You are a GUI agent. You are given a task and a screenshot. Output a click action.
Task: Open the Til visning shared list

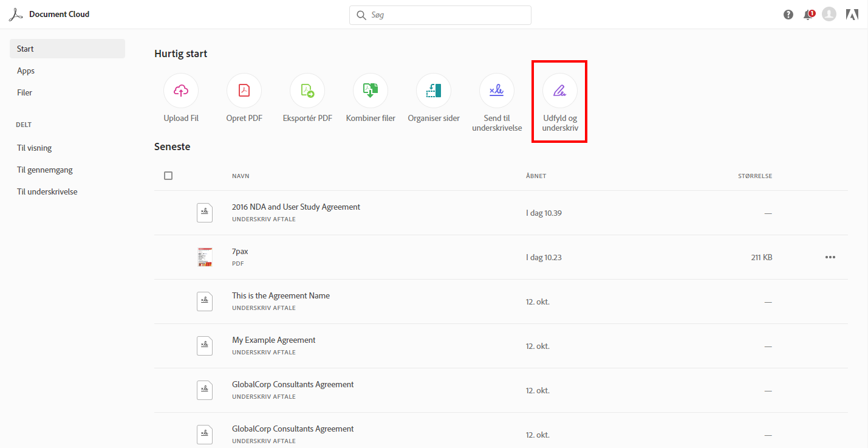tap(35, 148)
